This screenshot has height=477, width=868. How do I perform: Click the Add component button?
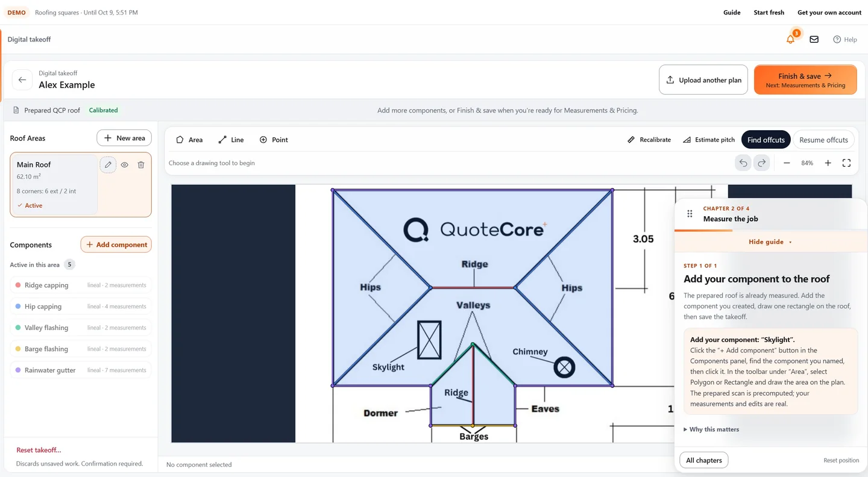point(116,245)
